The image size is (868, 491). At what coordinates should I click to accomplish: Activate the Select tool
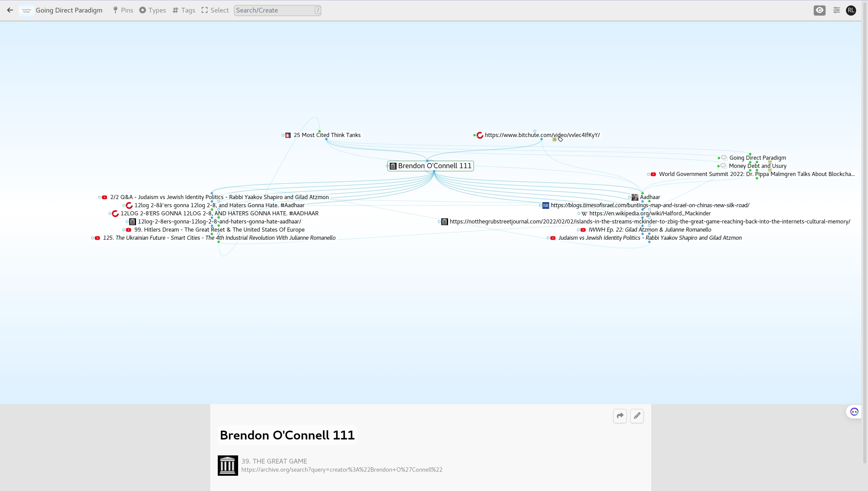[215, 10]
